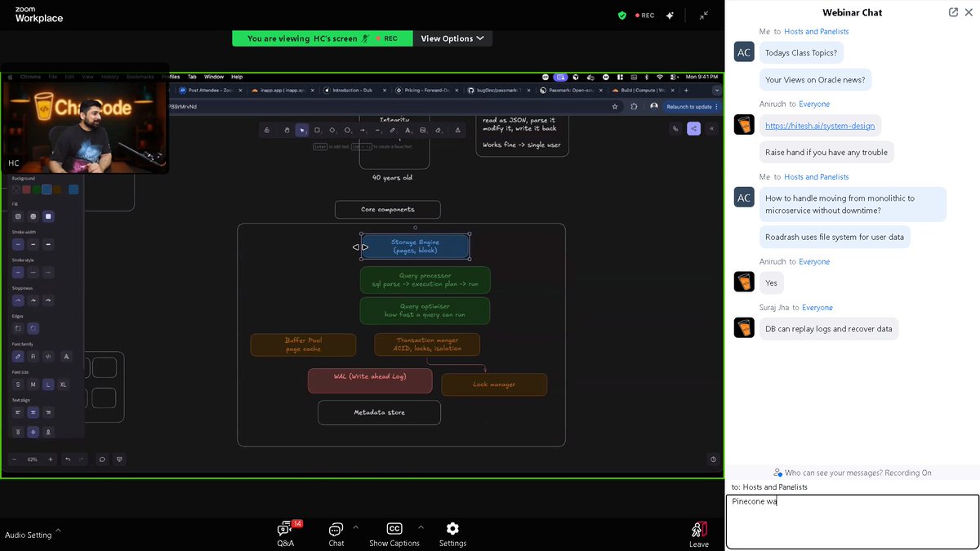Click the call phone icon in Excalidraw
The height and width of the screenshot is (551, 980).
pyautogui.click(x=675, y=128)
